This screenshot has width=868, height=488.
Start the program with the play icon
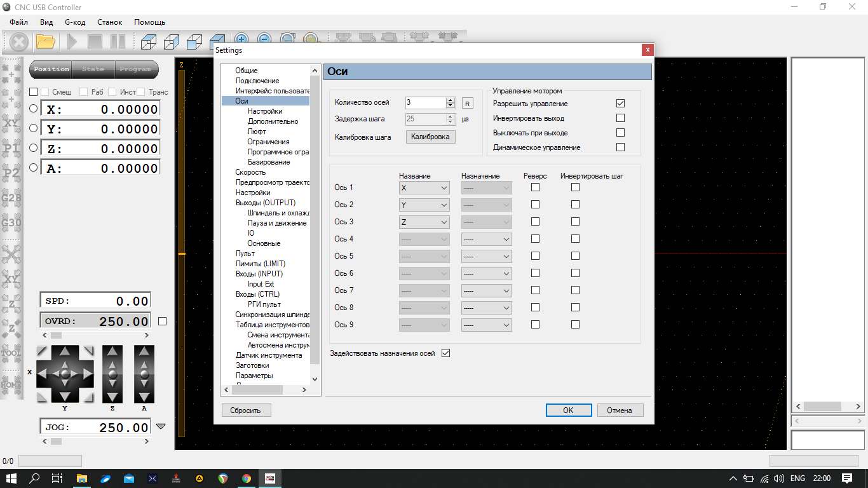click(72, 42)
